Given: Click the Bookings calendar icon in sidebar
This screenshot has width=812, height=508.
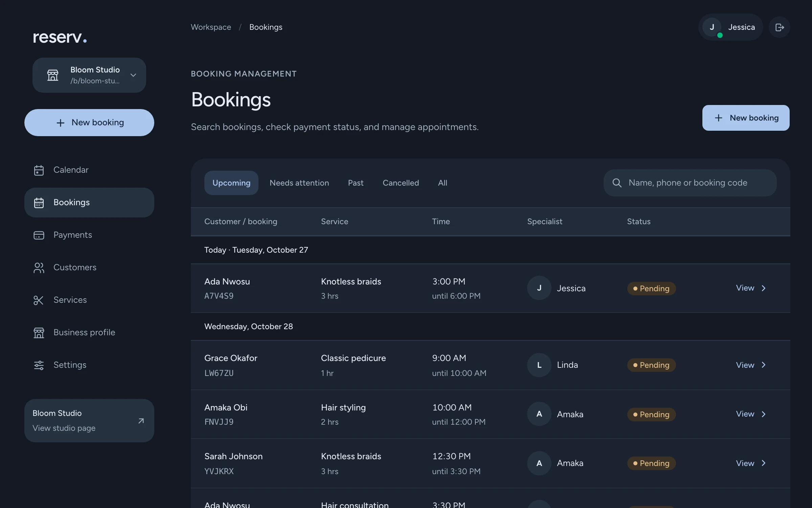Looking at the screenshot, I should (x=39, y=203).
